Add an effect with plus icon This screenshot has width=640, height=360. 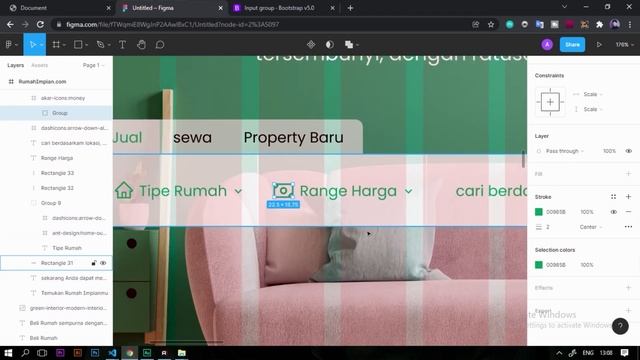point(628,288)
